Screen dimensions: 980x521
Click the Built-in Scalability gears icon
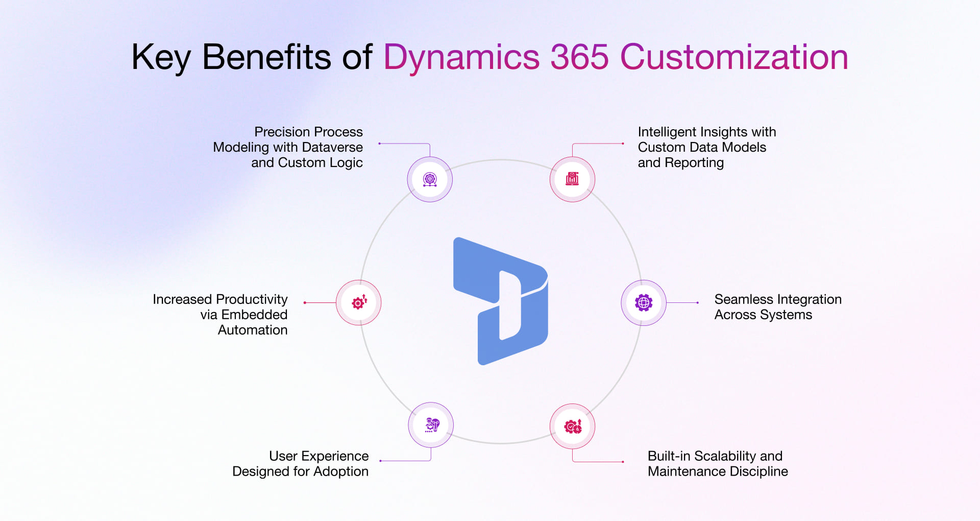[573, 426]
